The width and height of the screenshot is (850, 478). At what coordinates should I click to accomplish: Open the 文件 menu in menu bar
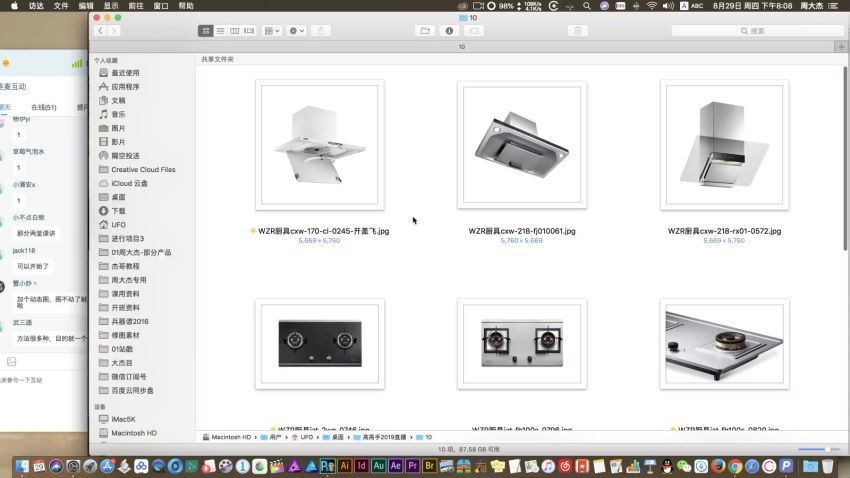pos(61,6)
